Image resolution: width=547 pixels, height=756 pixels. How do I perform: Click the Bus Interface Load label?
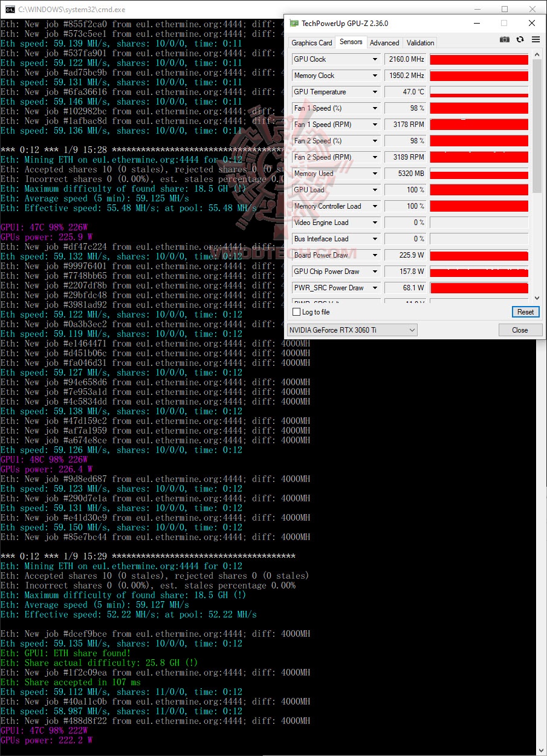click(321, 239)
